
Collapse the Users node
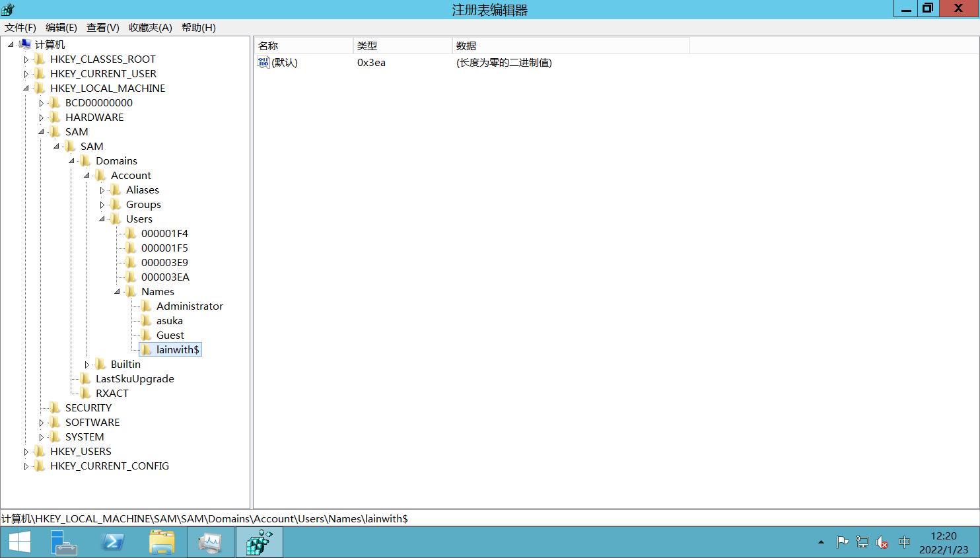102,219
